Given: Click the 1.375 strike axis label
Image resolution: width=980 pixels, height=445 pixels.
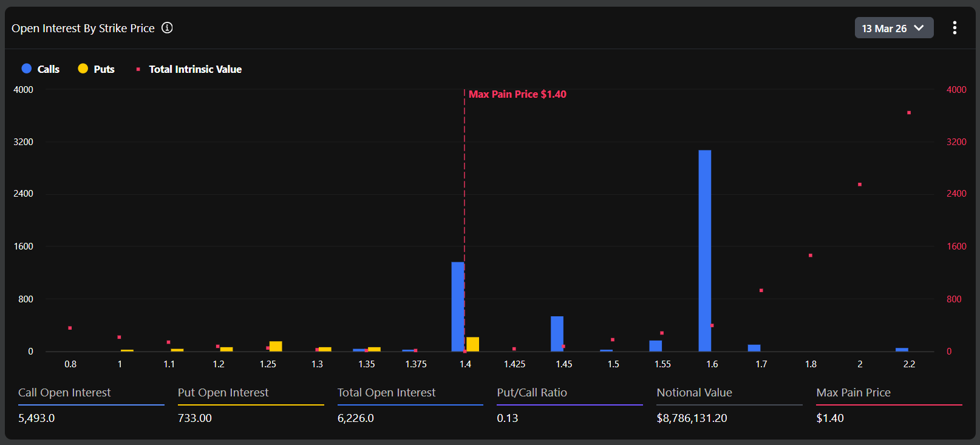Looking at the screenshot, I should (x=416, y=364).
